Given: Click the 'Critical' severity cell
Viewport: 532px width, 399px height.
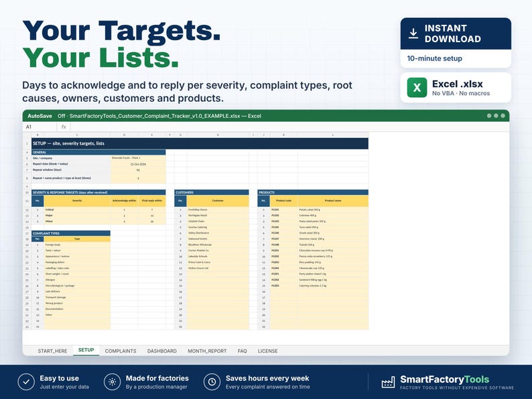Looking at the screenshot, I should pyautogui.click(x=77, y=210).
